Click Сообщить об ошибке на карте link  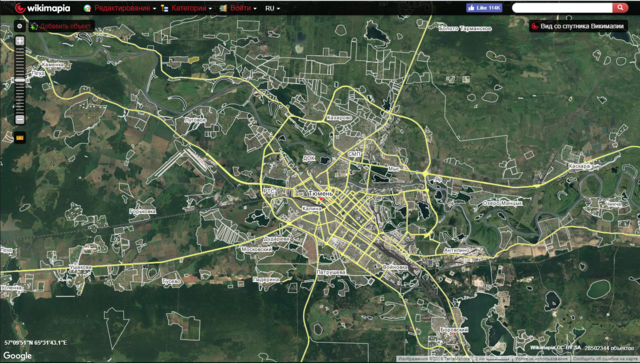(x=605, y=359)
